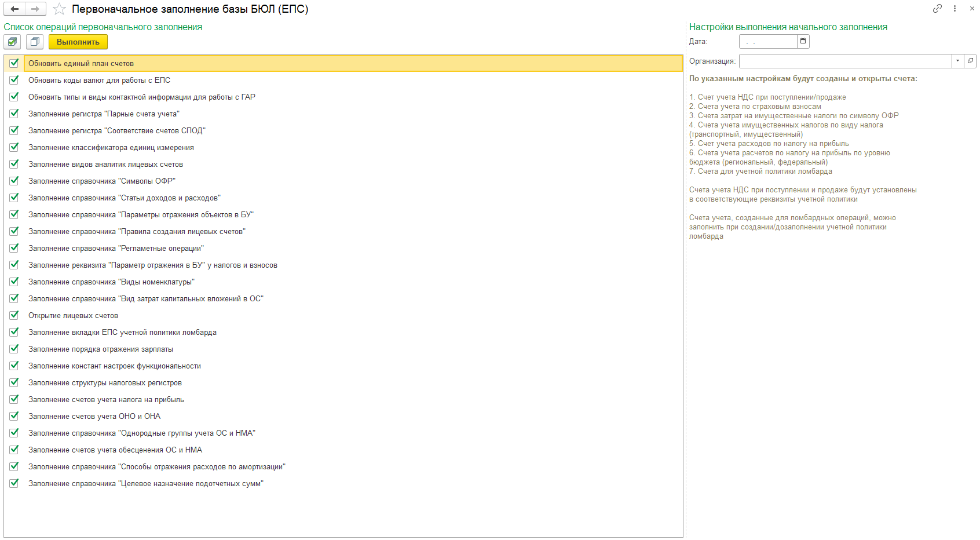Toggle checkbox for 'Обновить типы и виды контактной информации'

14,97
